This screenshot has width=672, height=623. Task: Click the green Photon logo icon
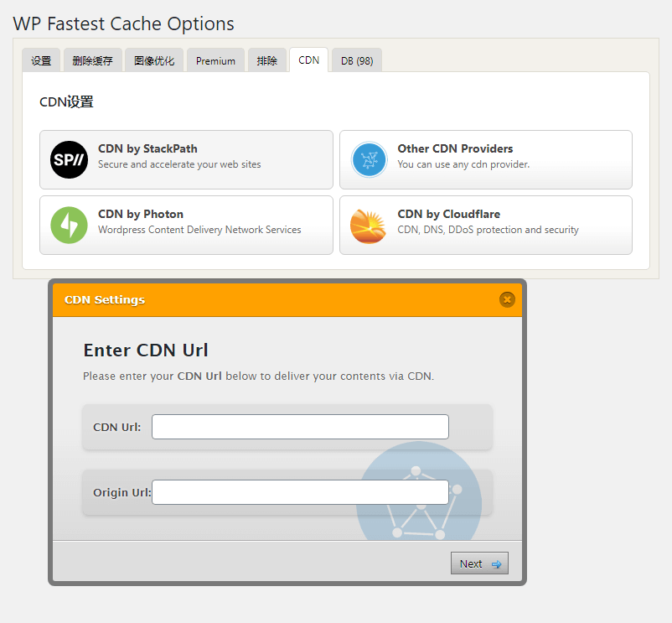69,225
